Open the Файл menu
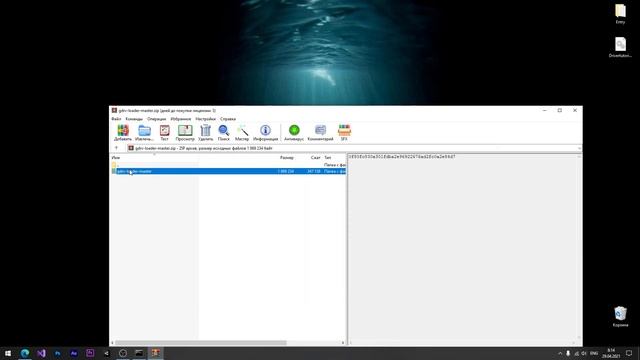The image size is (640, 360). 116,119
